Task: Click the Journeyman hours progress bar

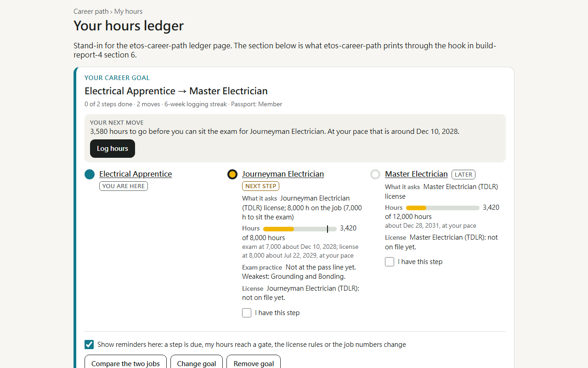Action: coord(300,229)
